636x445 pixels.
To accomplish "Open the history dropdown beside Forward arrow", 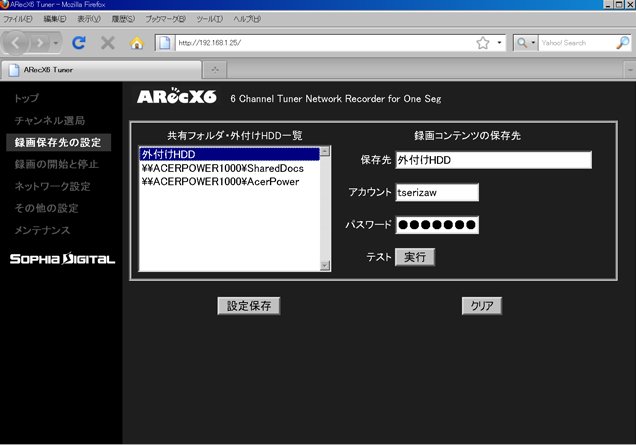I will (x=56, y=43).
